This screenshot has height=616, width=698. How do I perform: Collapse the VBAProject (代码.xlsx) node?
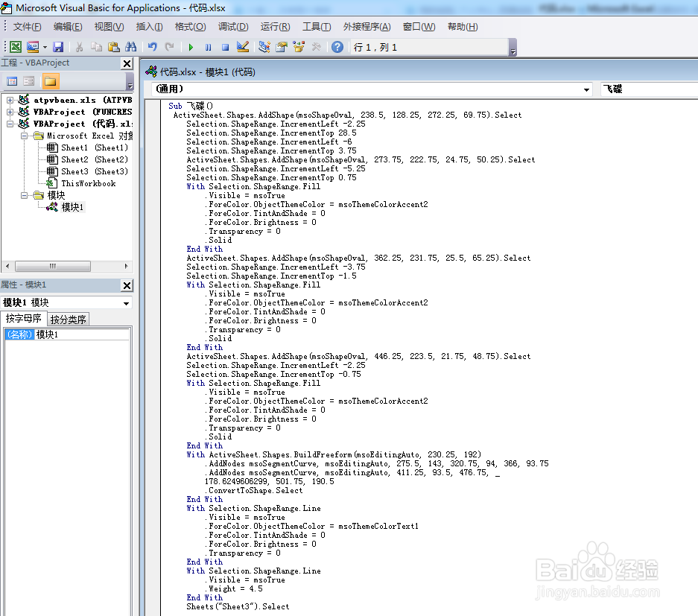10,124
